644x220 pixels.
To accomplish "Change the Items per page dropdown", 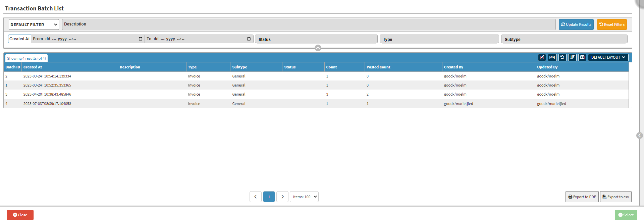I will [x=304, y=197].
